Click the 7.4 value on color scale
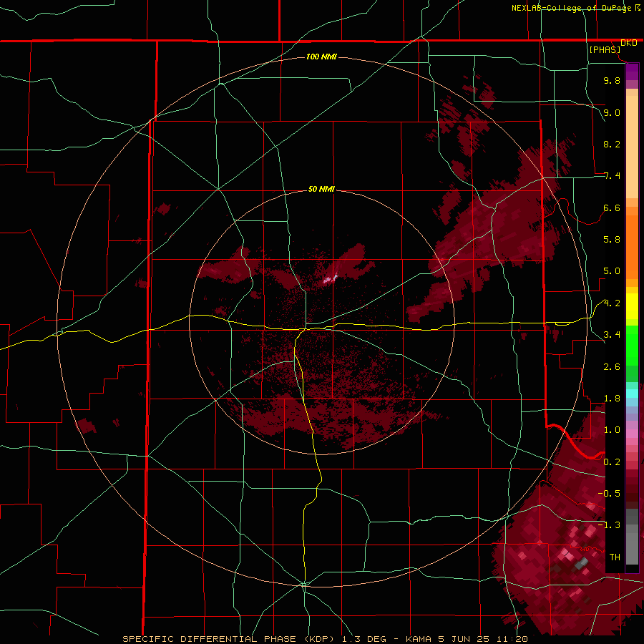 point(612,176)
